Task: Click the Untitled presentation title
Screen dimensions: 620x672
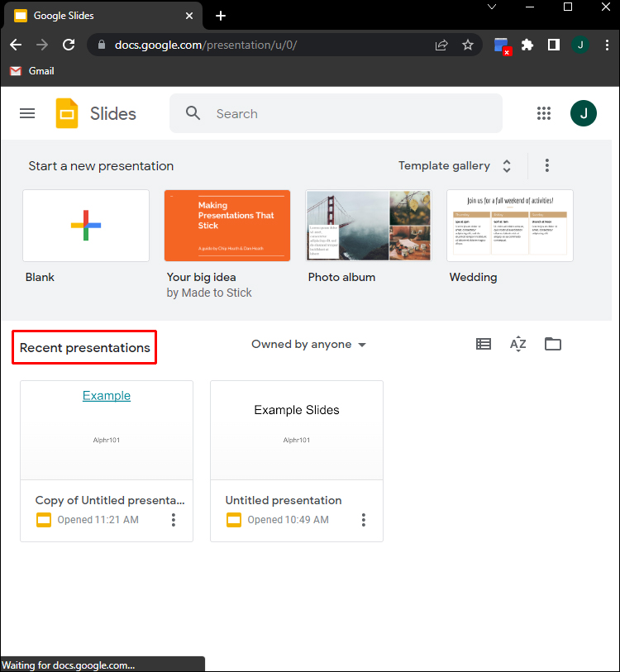Action: point(284,500)
